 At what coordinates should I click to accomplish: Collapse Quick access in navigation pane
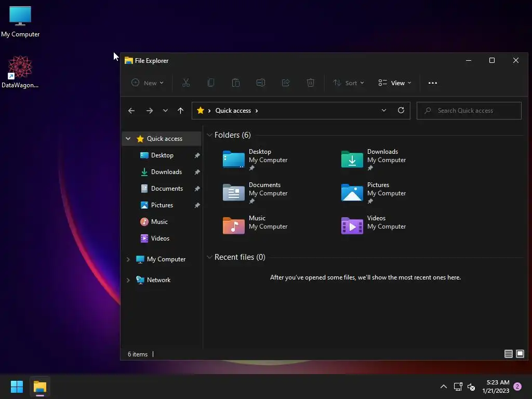[x=128, y=138]
